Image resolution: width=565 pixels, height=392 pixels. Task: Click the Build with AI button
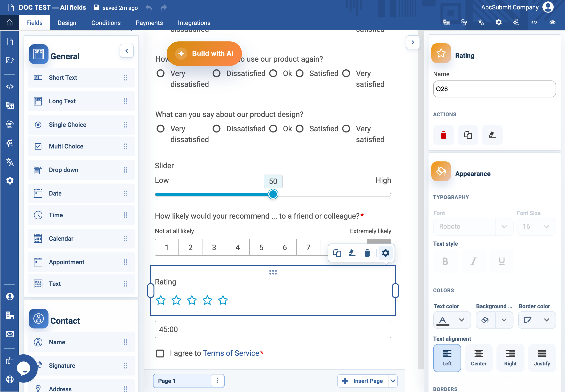pyautogui.click(x=204, y=54)
